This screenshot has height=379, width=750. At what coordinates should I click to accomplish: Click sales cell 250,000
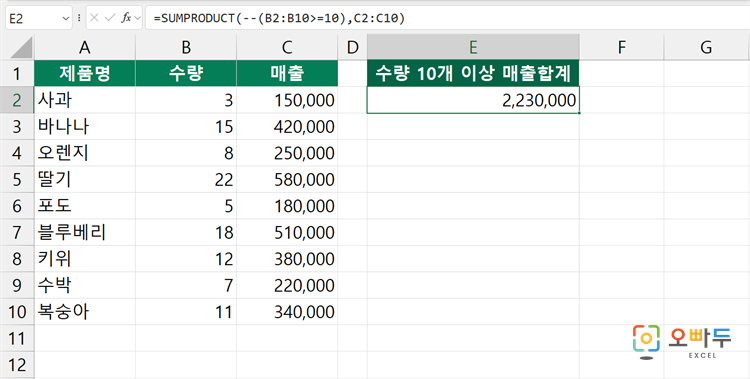pos(287,153)
